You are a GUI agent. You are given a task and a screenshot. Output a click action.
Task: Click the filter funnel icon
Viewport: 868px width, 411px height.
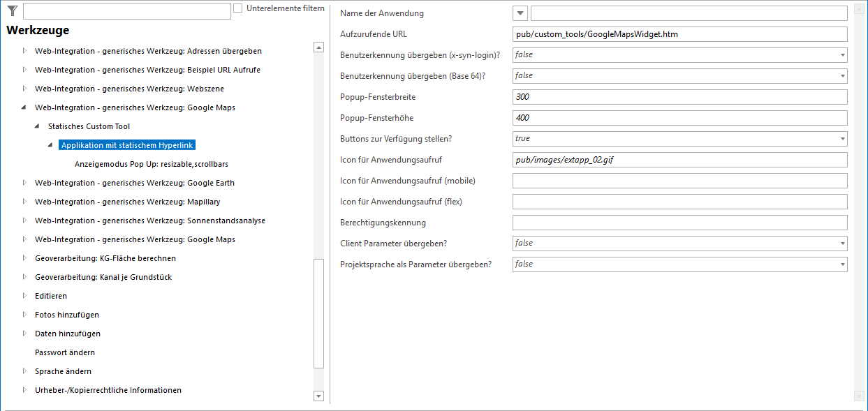point(11,10)
